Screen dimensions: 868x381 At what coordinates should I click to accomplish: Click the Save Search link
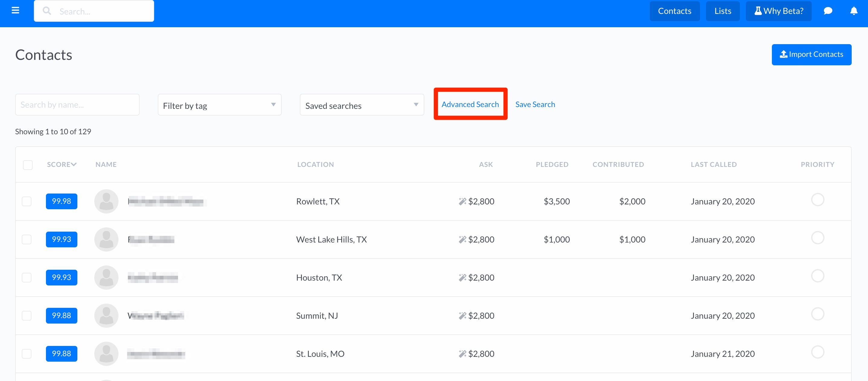pyautogui.click(x=535, y=105)
